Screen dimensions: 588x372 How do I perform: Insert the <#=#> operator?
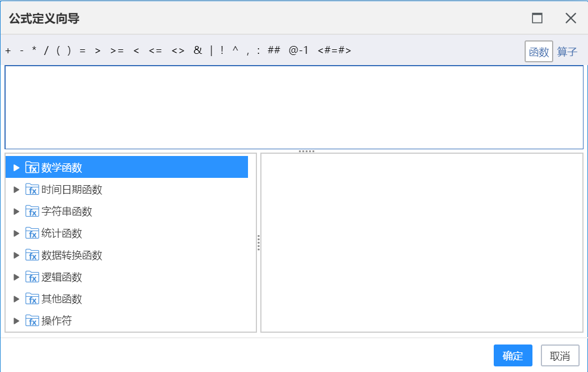click(334, 50)
